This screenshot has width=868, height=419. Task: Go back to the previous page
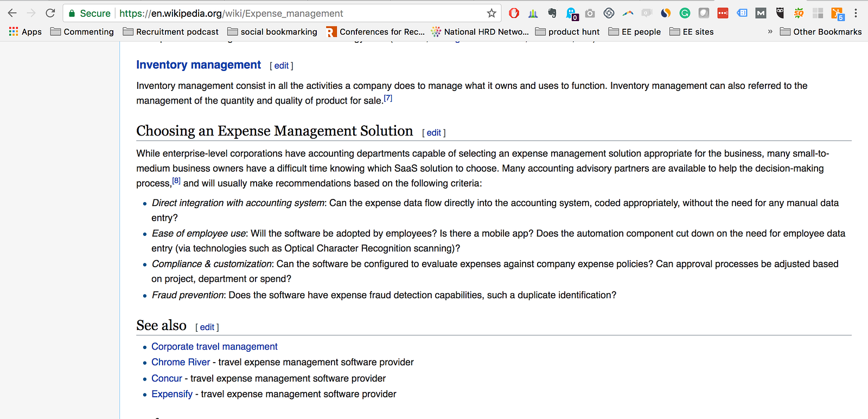point(12,13)
